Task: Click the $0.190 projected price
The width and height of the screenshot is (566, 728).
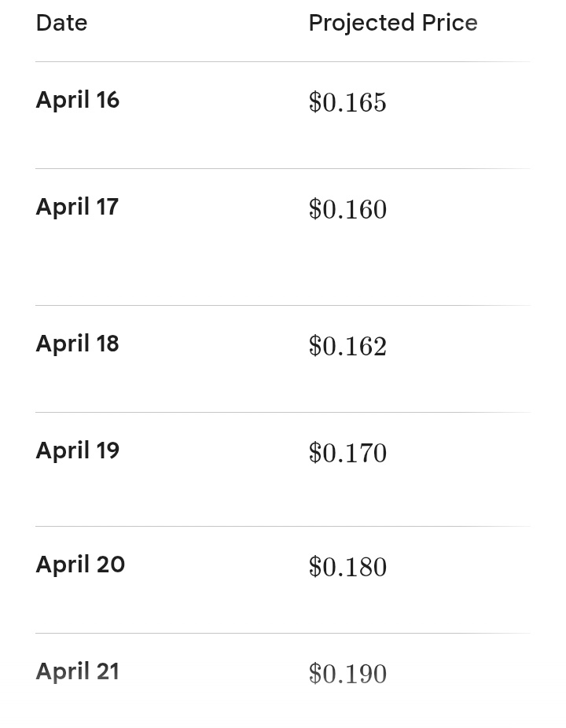Action: click(347, 674)
